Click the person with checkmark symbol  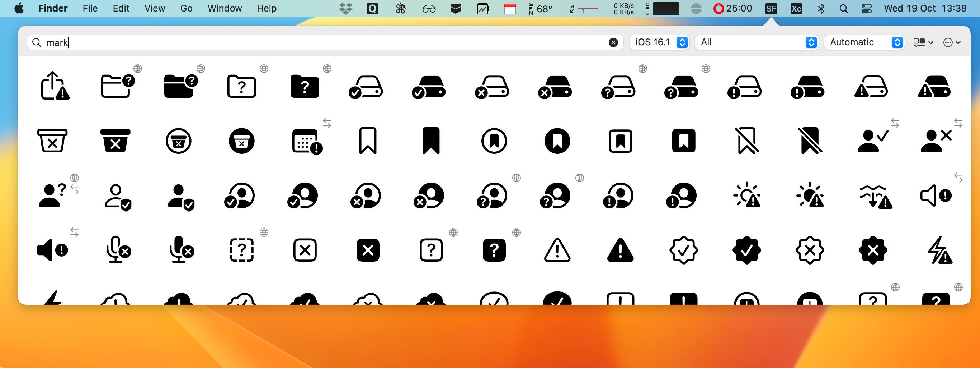(872, 141)
